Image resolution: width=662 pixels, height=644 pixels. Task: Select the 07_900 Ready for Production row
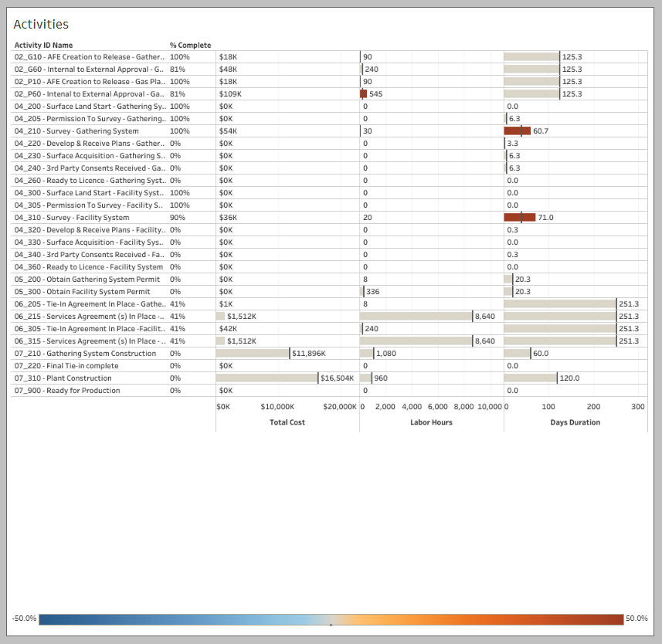(x=67, y=391)
